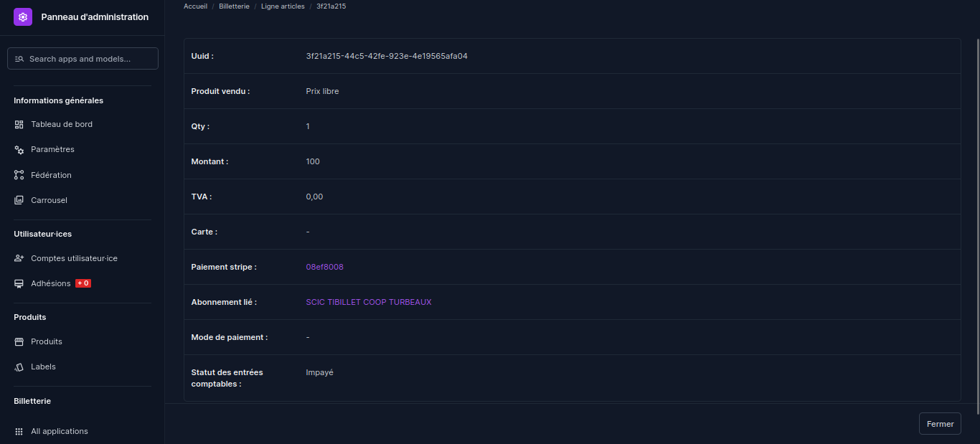Select the Fédération branch icon
This screenshot has height=444, width=980.
(x=19, y=175)
